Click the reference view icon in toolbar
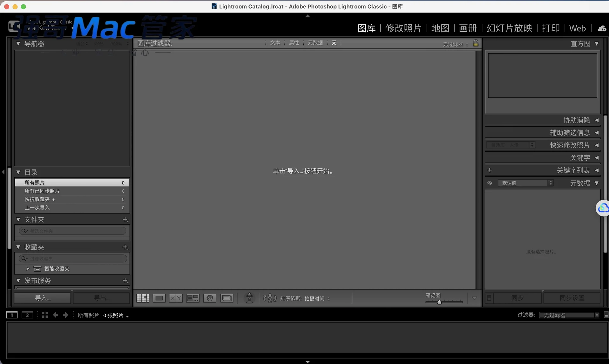Image resolution: width=609 pixels, height=364 pixels. [227, 298]
